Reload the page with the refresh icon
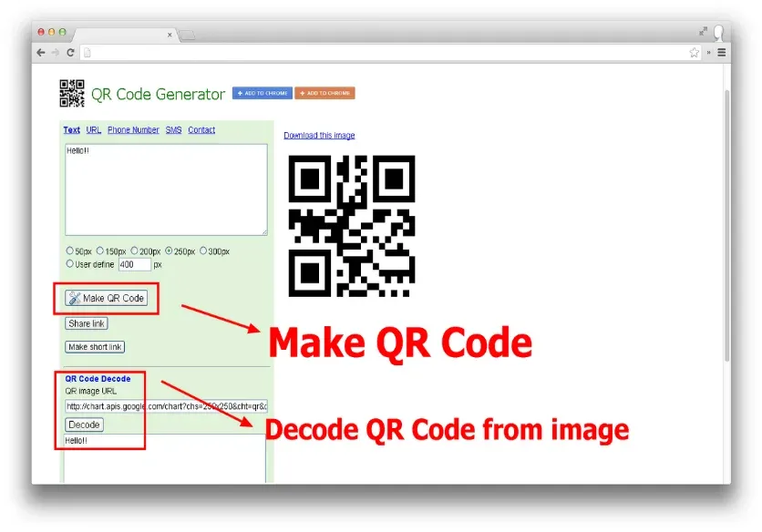 point(70,53)
